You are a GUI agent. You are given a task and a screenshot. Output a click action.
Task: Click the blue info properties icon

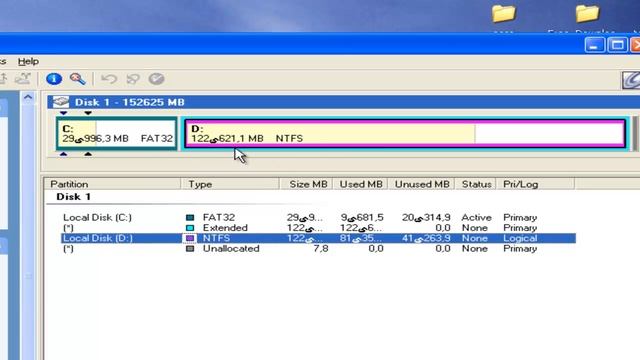tap(54, 79)
